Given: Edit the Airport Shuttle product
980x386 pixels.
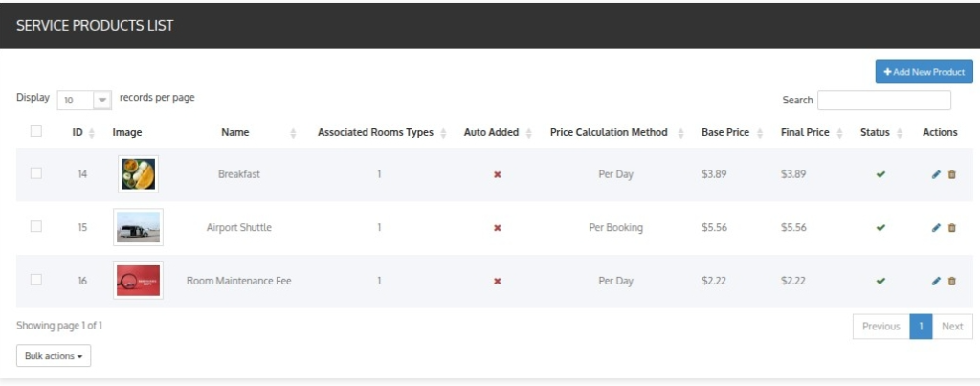Looking at the screenshot, I should click(x=936, y=228).
